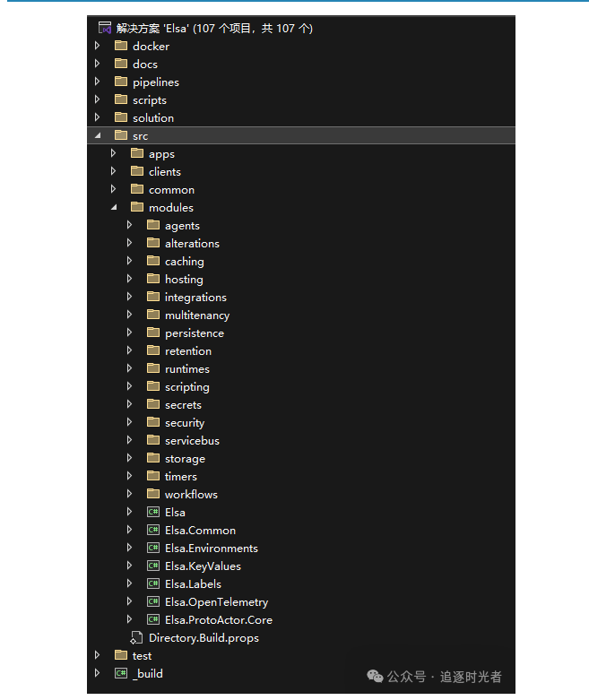The height and width of the screenshot is (700, 589).
Task: Click the security folder icon
Action: [153, 422]
